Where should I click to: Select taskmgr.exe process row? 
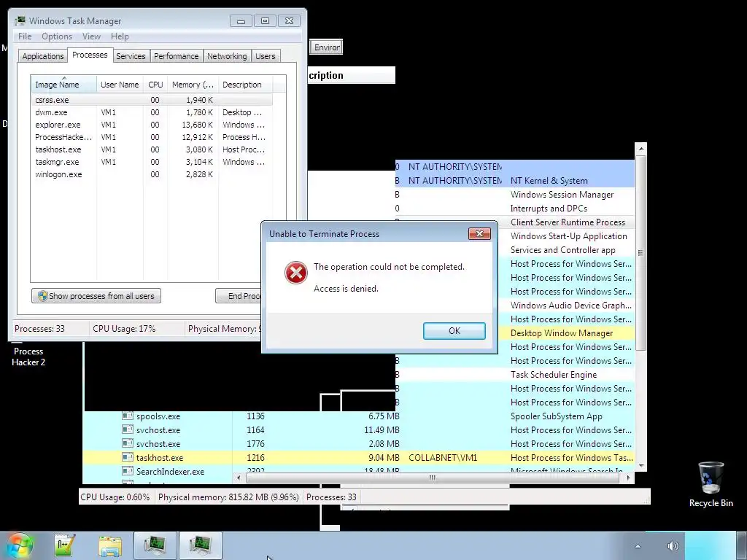point(152,162)
